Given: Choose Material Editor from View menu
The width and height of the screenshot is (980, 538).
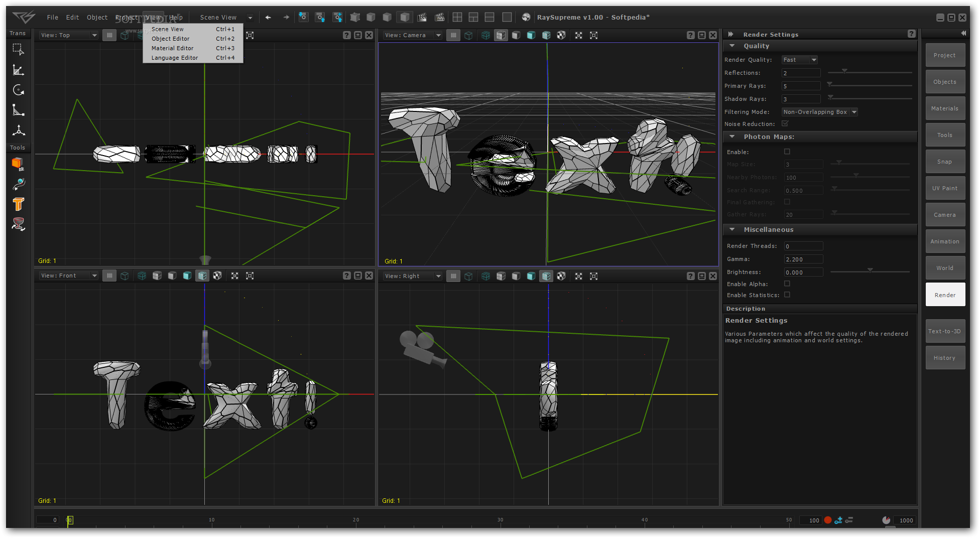Looking at the screenshot, I should pos(172,48).
